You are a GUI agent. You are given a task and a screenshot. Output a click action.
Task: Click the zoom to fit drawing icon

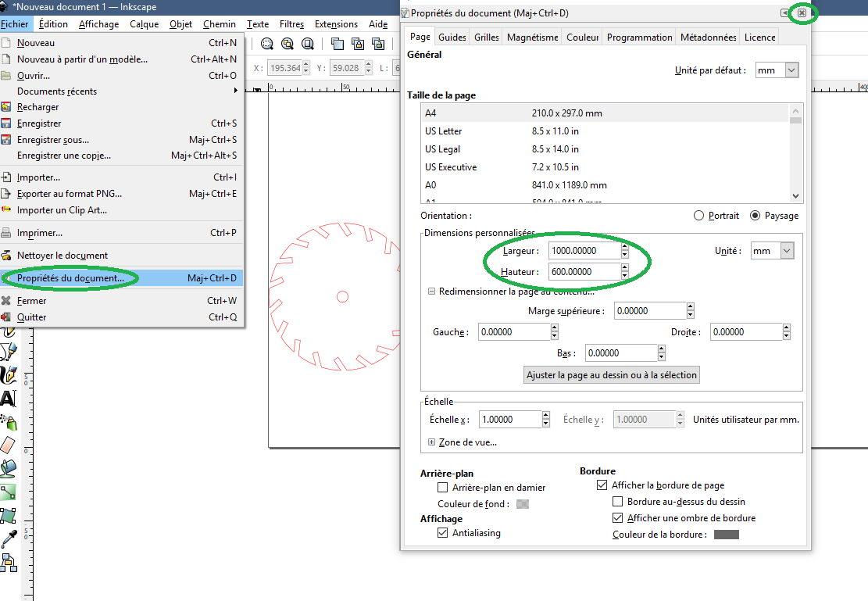(288, 44)
